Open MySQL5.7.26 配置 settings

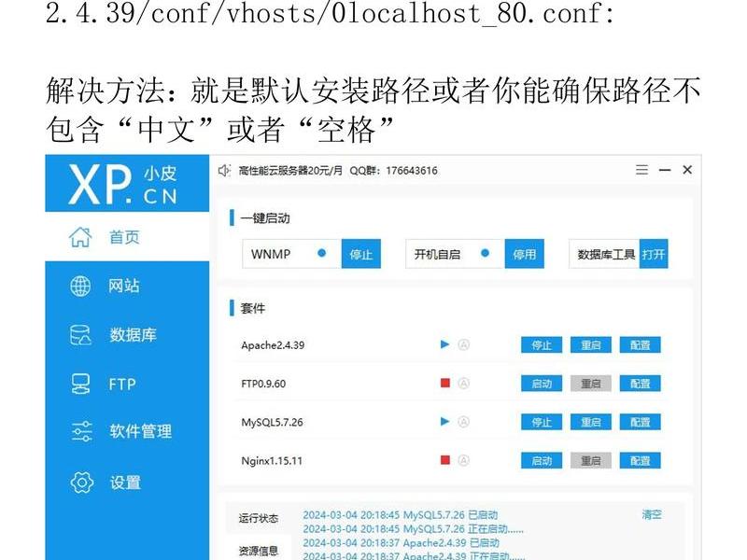pos(640,422)
